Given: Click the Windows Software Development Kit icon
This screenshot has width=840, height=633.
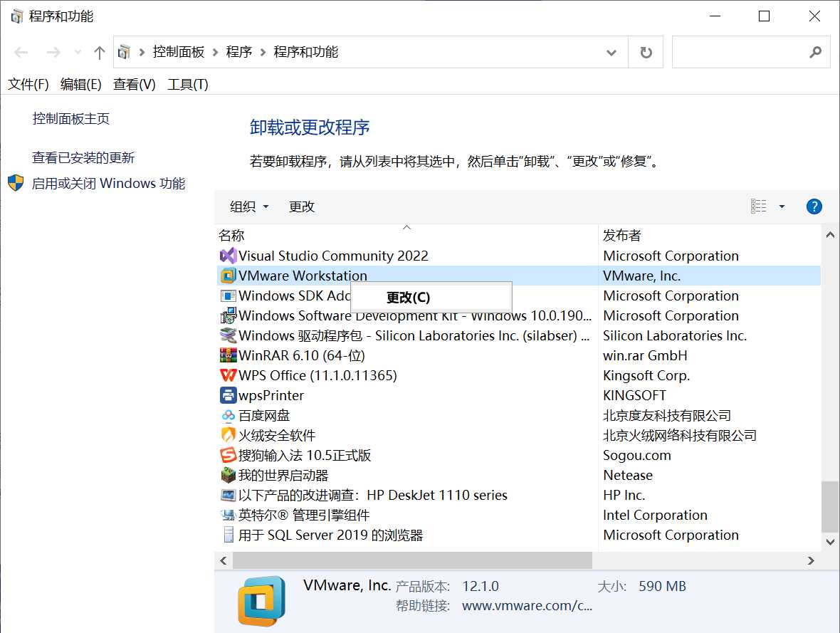Looking at the screenshot, I should pos(229,315).
